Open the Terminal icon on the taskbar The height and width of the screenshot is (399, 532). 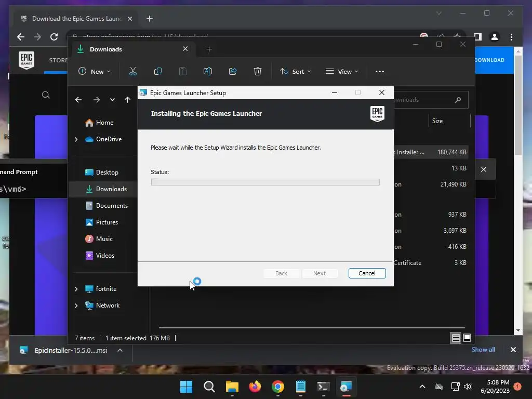(x=323, y=387)
